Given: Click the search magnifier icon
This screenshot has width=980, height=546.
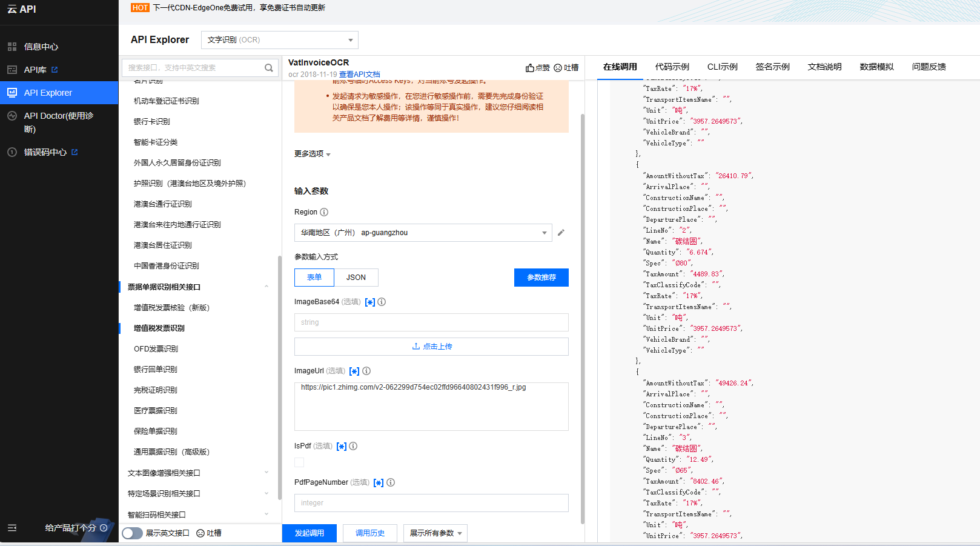Looking at the screenshot, I should pyautogui.click(x=269, y=68).
